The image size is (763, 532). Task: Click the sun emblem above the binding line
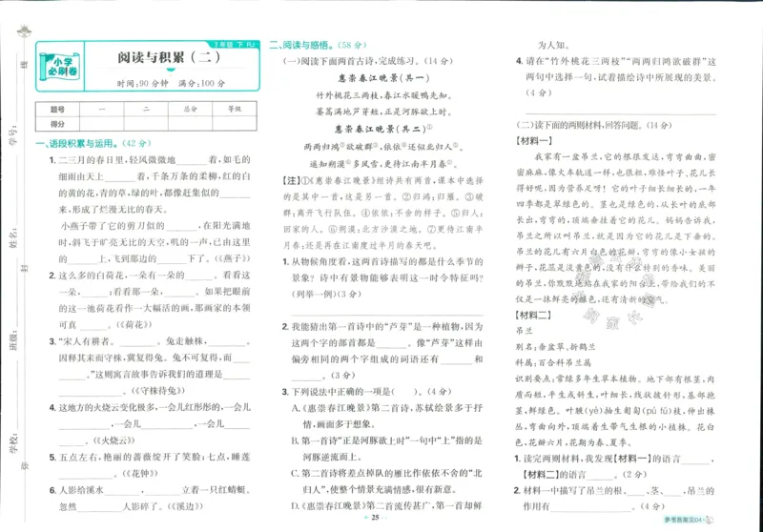pos(24,32)
